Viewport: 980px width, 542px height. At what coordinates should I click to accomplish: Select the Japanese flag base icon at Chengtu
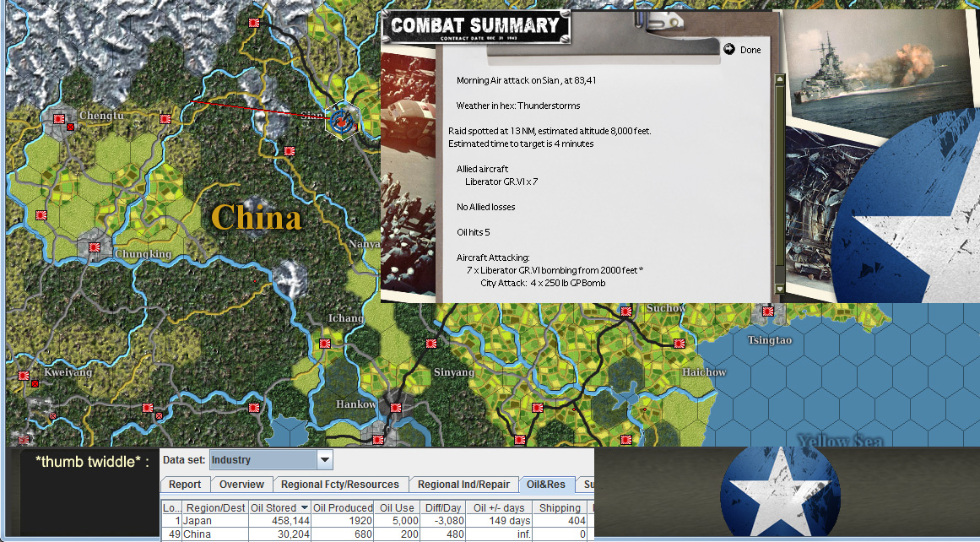coord(59,118)
